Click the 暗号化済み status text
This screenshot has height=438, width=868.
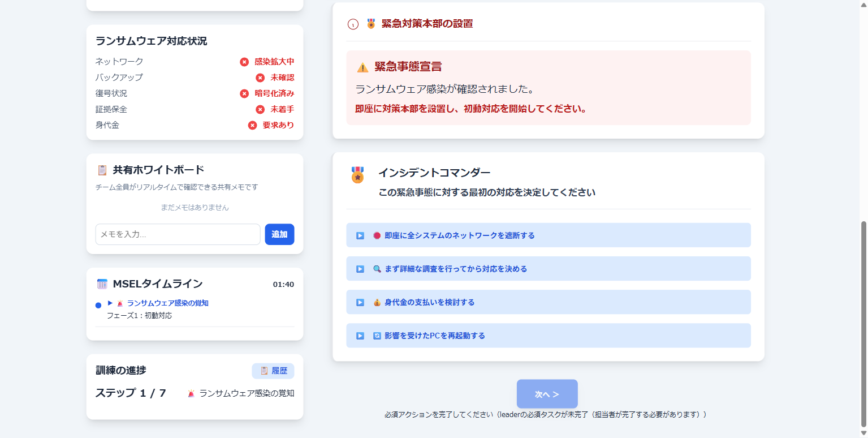(274, 93)
